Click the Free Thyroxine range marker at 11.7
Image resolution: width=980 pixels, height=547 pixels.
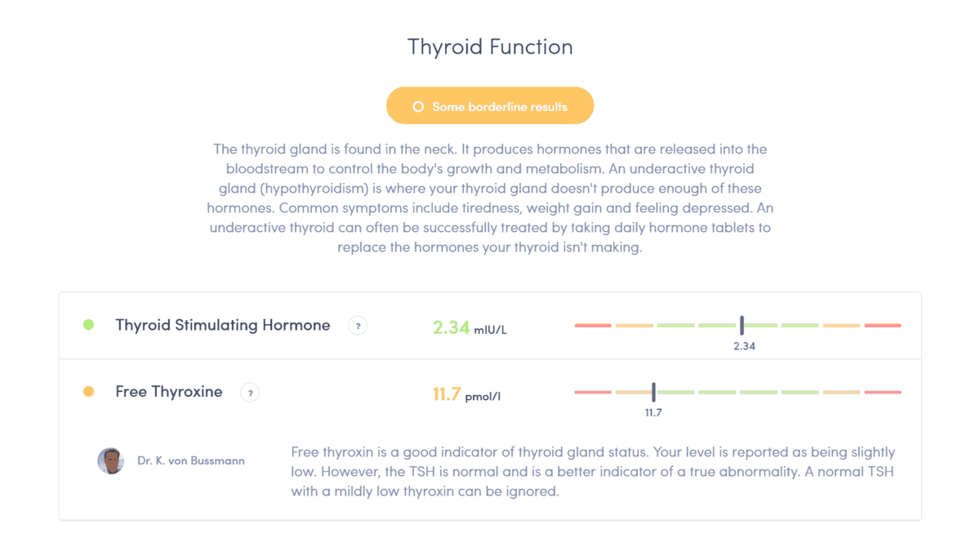[x=653, y=392]
